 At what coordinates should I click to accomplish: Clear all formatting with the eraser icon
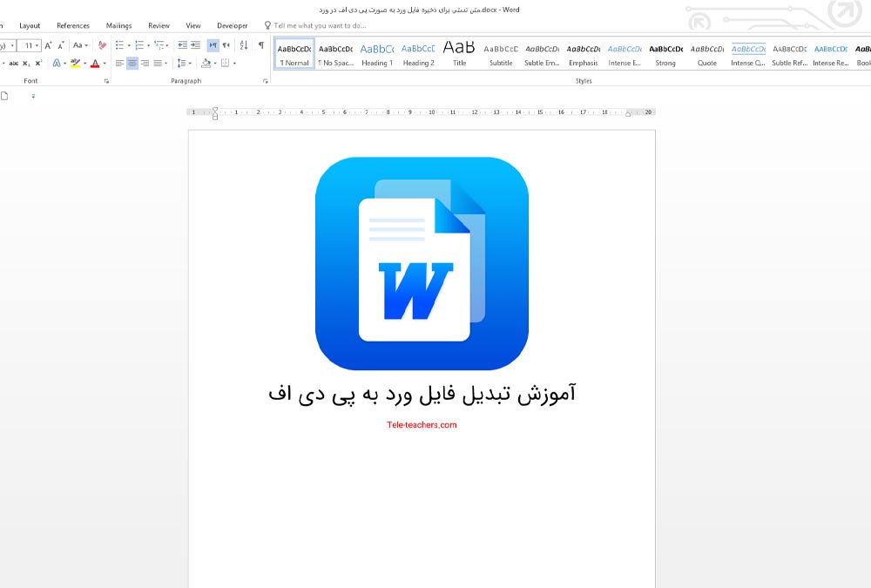click(102, 45)
